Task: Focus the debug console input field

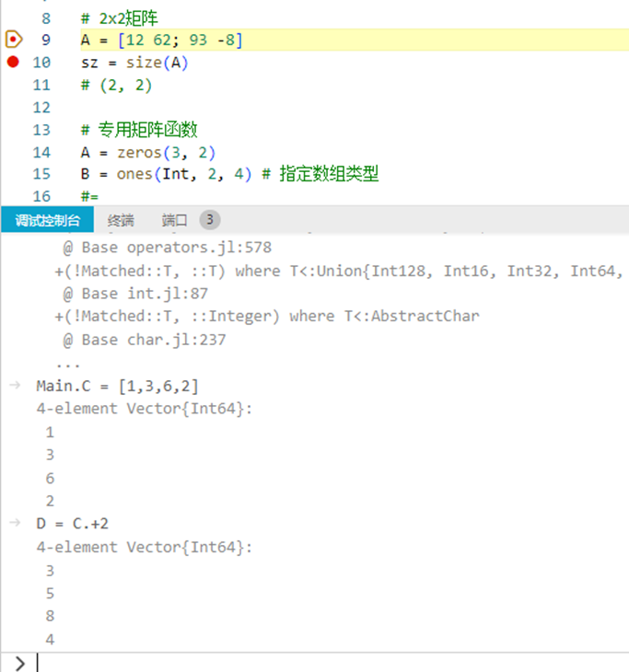Action: click(332, 663)
